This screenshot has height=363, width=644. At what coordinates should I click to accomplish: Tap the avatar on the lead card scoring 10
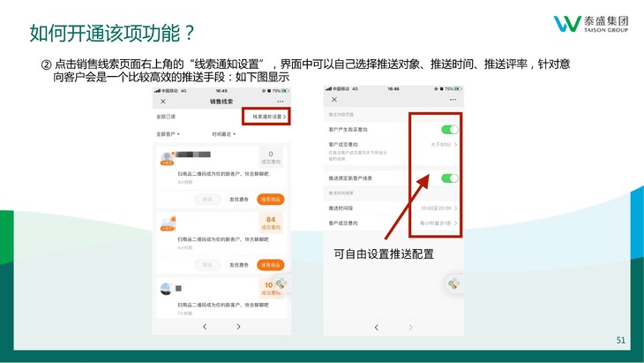[x=167, y=289]
